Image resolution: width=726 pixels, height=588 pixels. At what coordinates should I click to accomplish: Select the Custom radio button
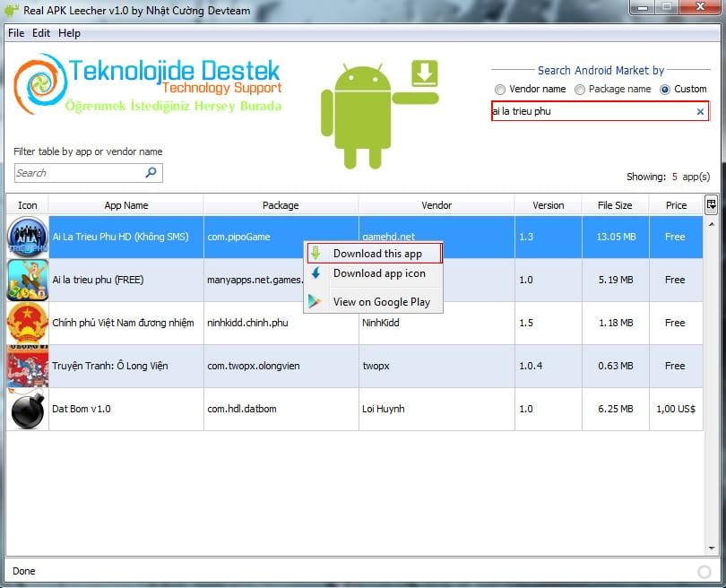click(665, 90)
